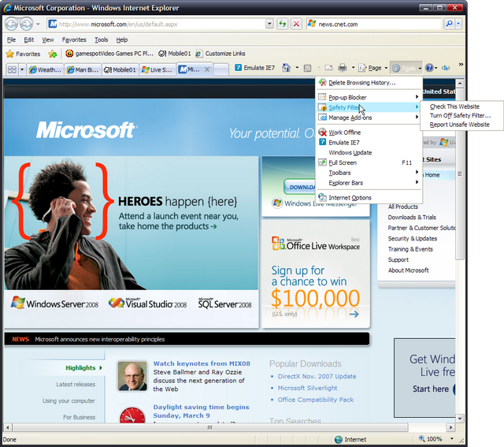Choose Turn Off Safety Filter
The width and height of the screenshot is (504, 447).
[x=461, y=116]
